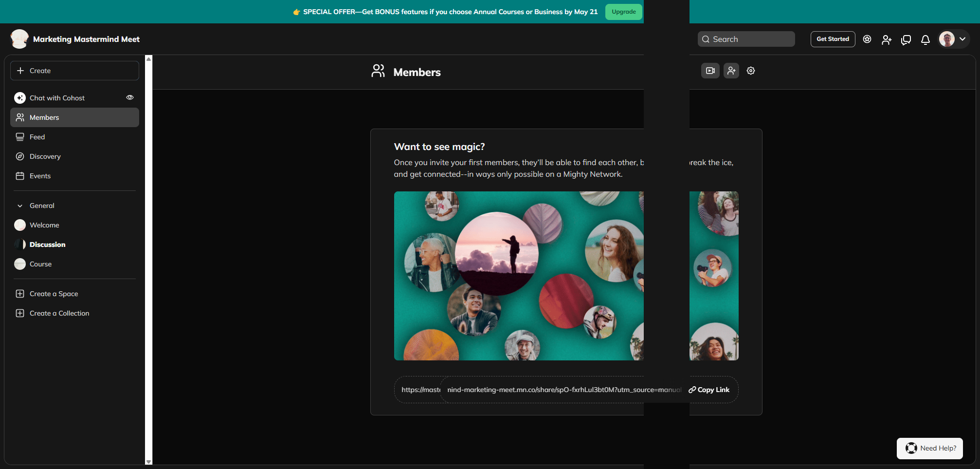Open the chat messages icon in top bar
Screen dimensions: 980x469
pos(906,39)
